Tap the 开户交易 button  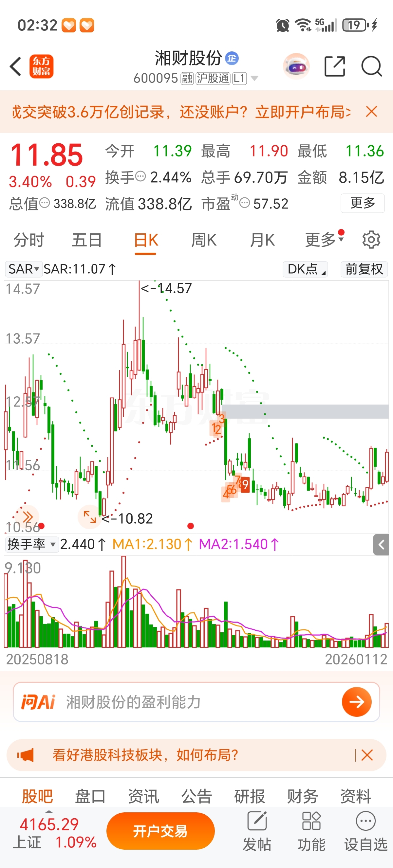(x=160, y=831)
